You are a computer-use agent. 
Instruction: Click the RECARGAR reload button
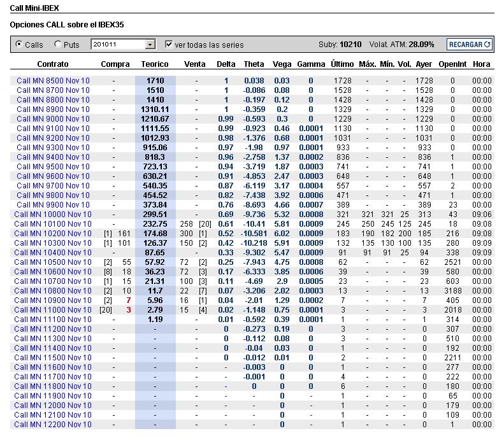pos(470,45)
